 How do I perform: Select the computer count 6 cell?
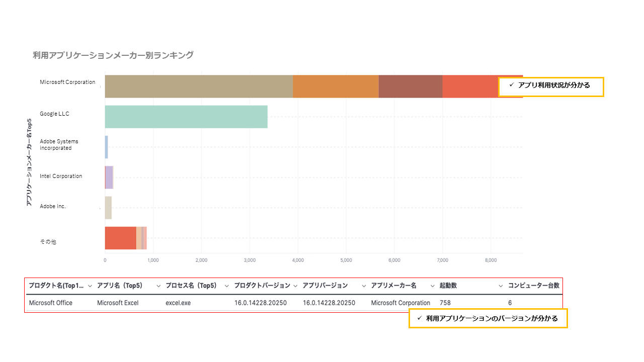[510, 303]
